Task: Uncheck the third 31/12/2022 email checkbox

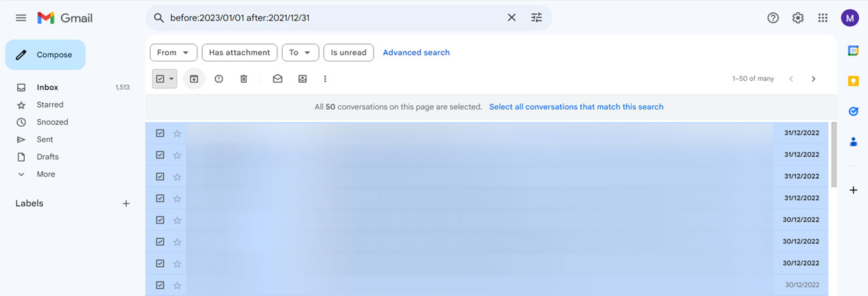Action: 160,176
